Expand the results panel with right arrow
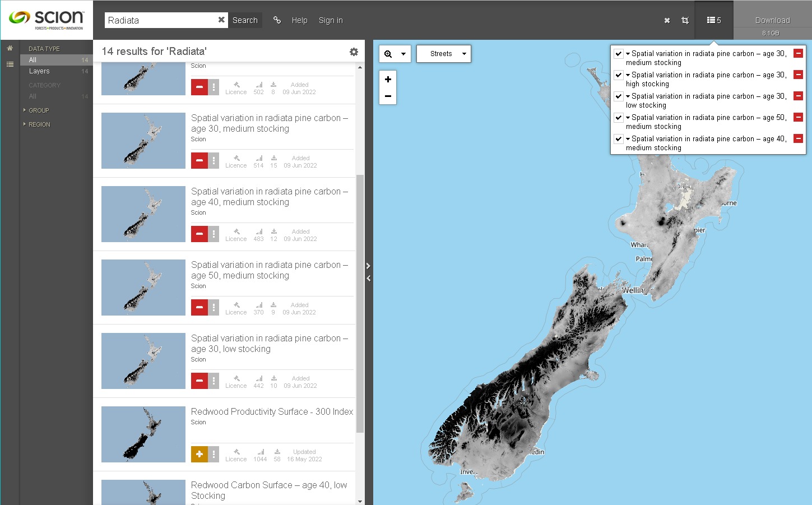Viewport: 812px width, 505px height. point(368,266)
